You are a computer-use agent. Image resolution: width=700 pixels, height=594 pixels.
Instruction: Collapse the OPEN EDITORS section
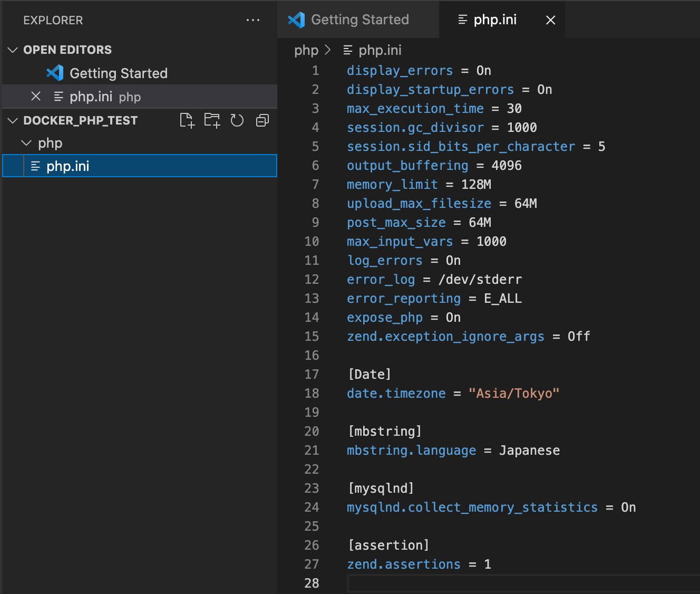pos(12,50)
